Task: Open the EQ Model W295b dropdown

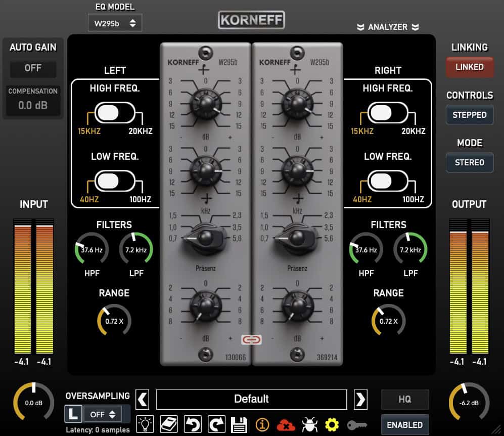Action: pyautogui.click(x=115, y=23)
